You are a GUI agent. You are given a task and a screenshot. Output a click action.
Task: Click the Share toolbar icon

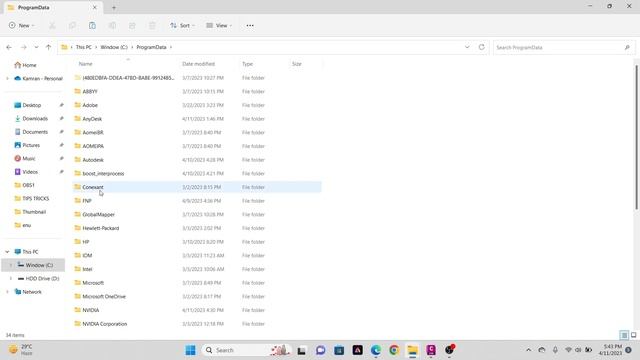(x=132, y=26)
